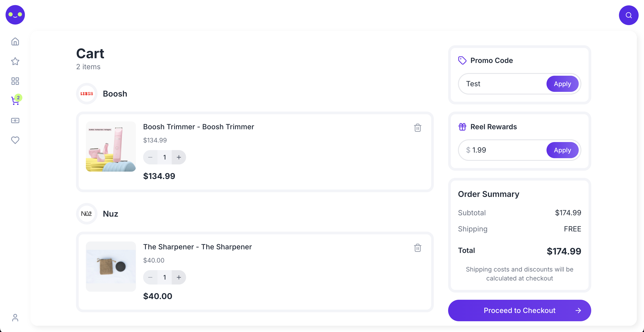Increase Boosh Trimmer quantity

point(179,157)
